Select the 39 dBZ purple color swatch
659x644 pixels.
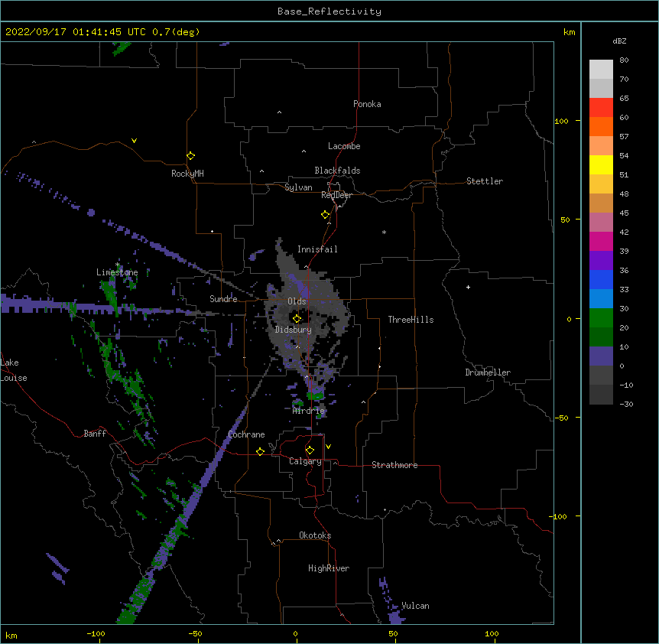(601, 260)
